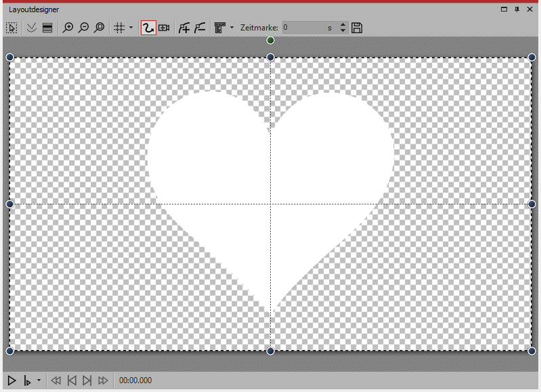
Task: Remove the current motion path keyframe
Action: (x=200, y=28)
